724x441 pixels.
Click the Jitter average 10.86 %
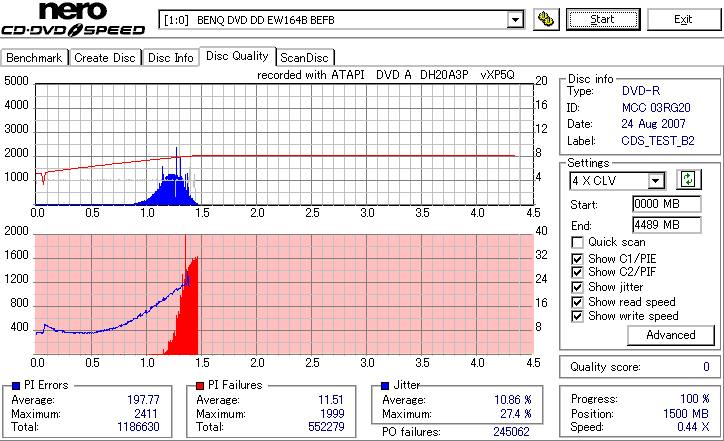pyautogui.click(x=513, y=400)
